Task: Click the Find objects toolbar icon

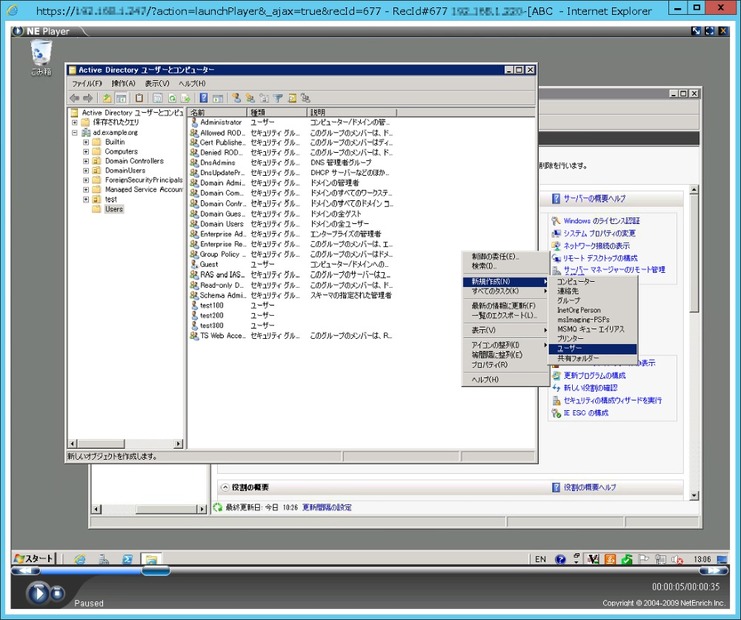Action: pos(292,98)
